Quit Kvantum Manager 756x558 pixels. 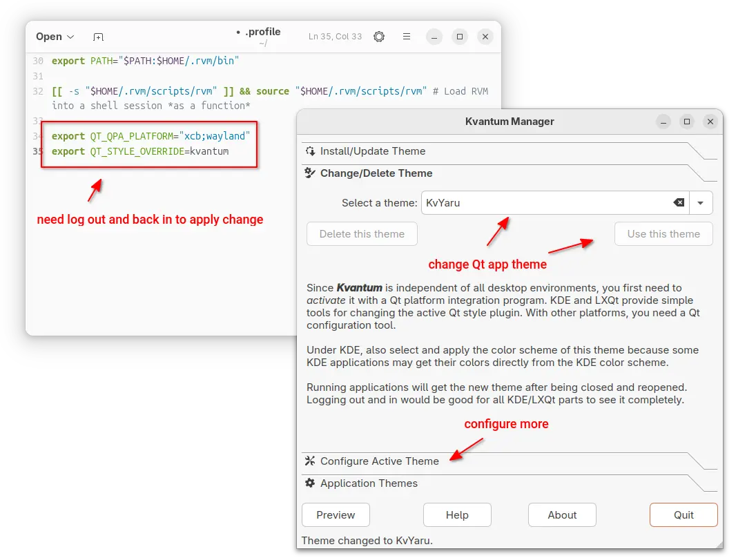[x=684, y=515]
